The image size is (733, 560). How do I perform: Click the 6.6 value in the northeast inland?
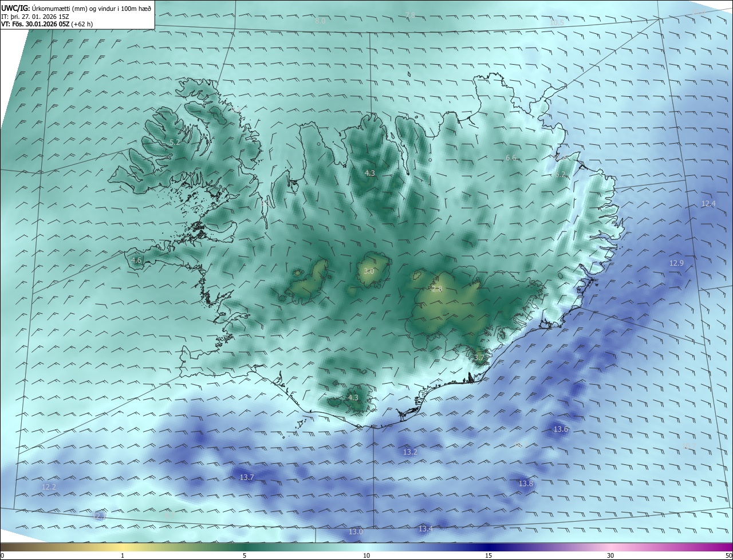click(511, 157)
